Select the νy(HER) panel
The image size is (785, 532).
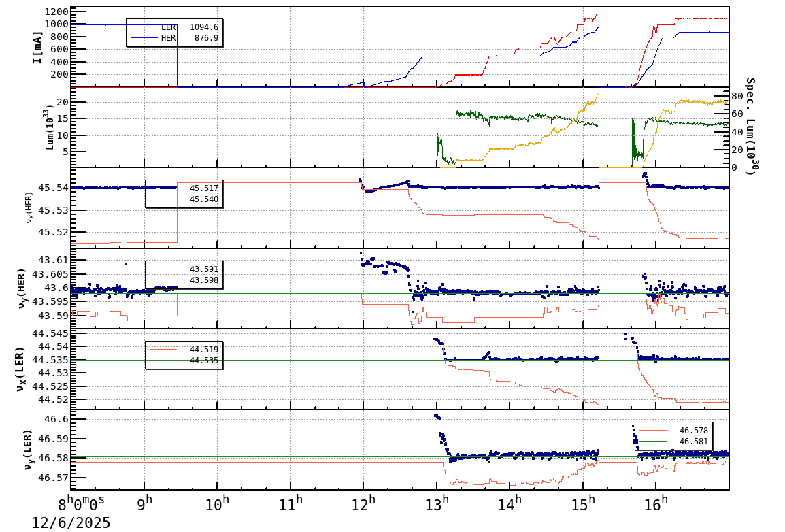408,289
